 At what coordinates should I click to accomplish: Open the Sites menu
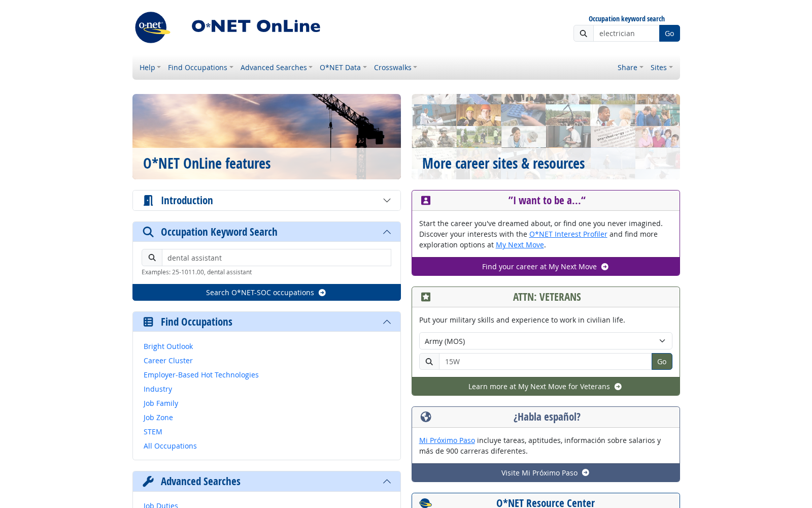(x=661, y=68)
